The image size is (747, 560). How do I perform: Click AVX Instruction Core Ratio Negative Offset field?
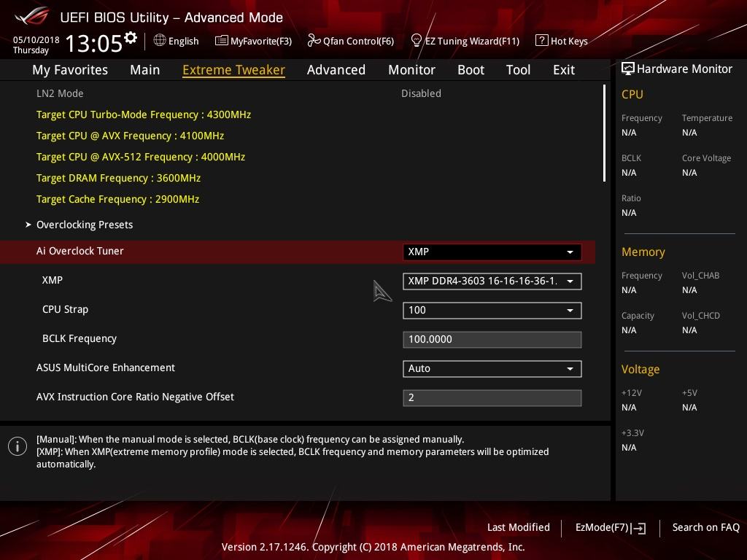[492, 397]
